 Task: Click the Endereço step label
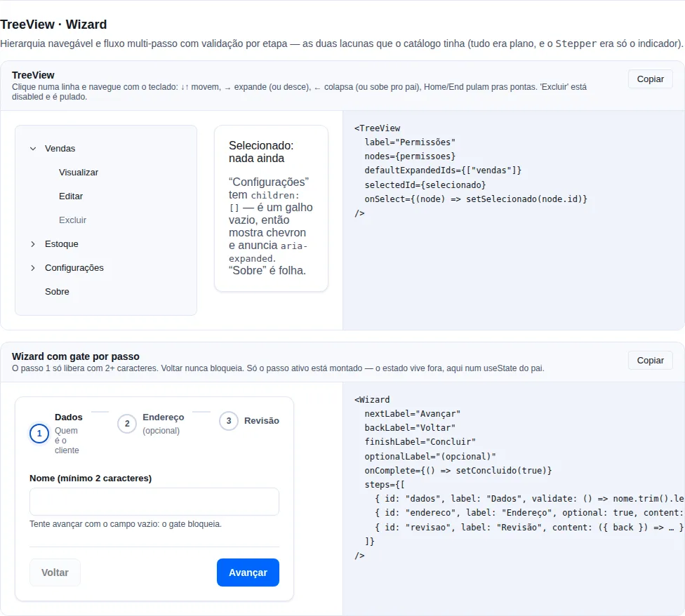pos(164,417)
